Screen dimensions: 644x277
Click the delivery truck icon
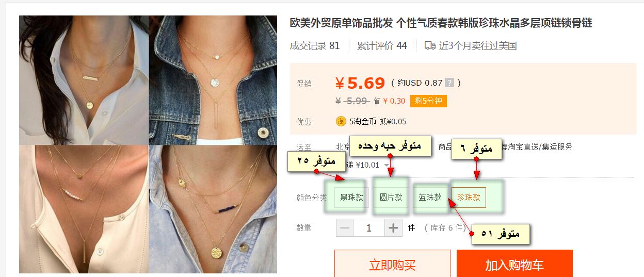coord(430,45)
